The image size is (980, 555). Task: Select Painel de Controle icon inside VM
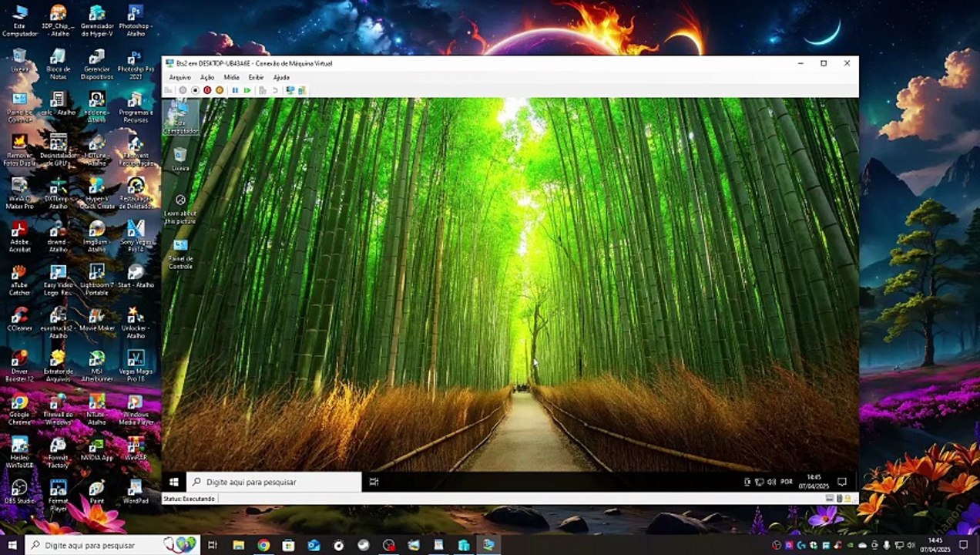tap(180, 254)
